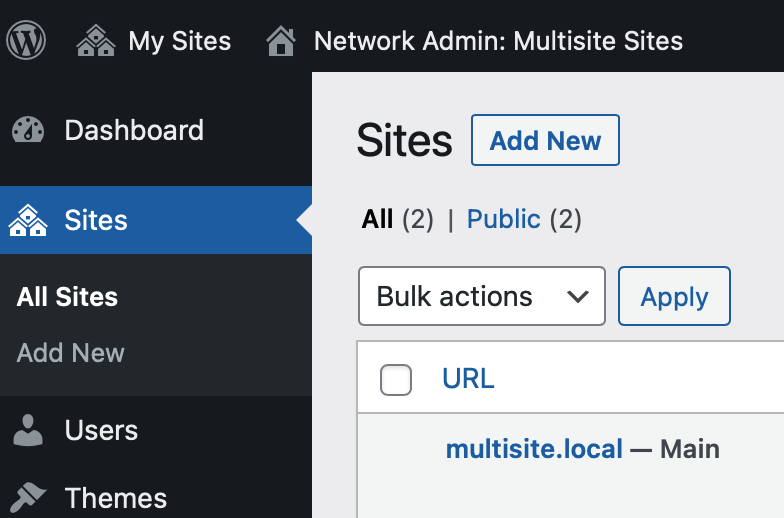Open My Sites in the admin bar
The width and height of the screenshot is (784, 518).
pyautogui.click(x=179, y=41)
